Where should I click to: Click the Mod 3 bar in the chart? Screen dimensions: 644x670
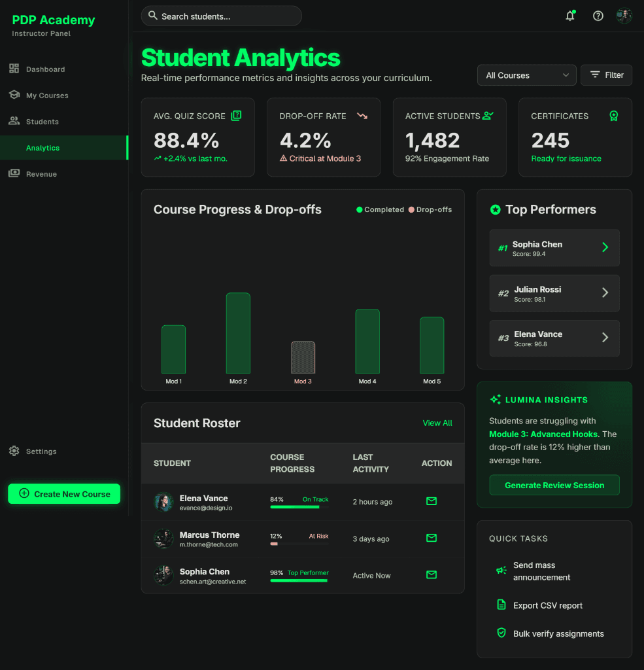[303, 357]
